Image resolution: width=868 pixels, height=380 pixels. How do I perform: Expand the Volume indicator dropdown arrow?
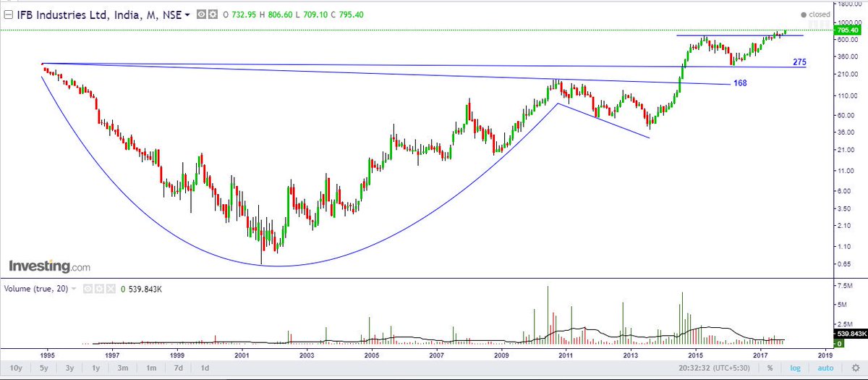coord(74,288)
